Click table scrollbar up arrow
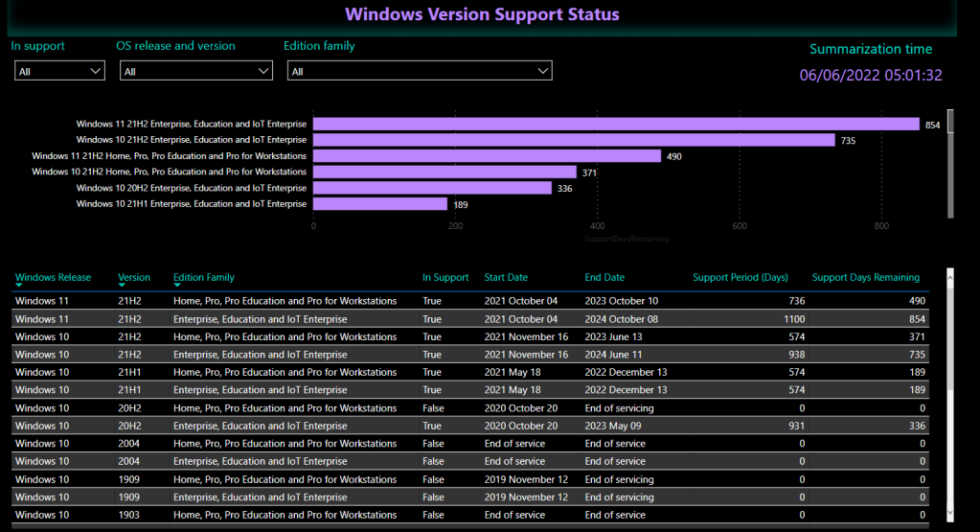This screenshot has height=532, width=980. pos(949,277)
